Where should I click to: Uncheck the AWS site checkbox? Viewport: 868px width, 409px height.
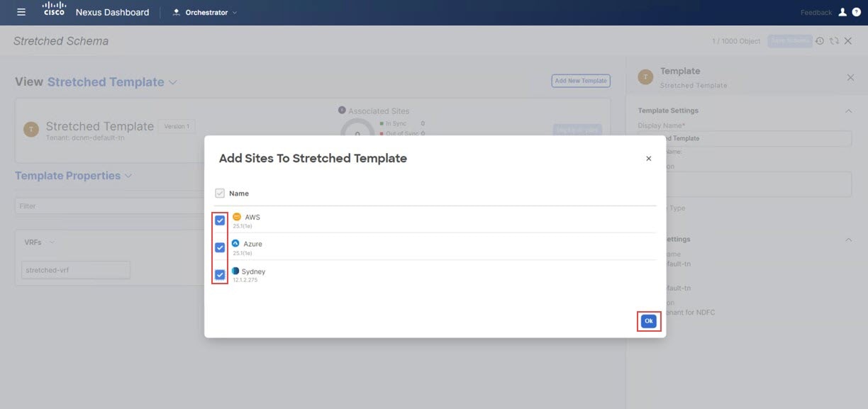[220, 220]
